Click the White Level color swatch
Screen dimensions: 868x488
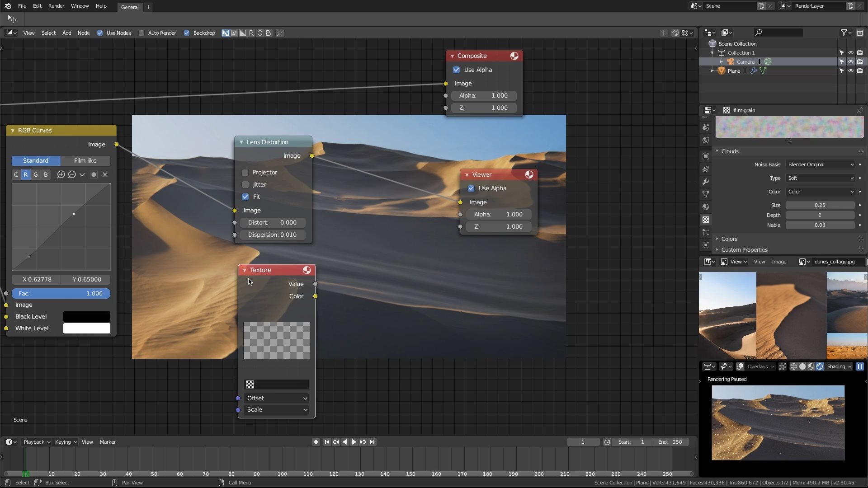pyautogui.click(x=86, y=328)
